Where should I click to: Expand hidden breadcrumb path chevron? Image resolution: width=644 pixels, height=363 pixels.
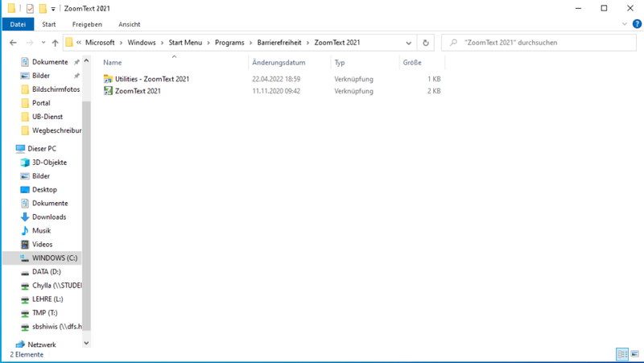tap(78, 43)
